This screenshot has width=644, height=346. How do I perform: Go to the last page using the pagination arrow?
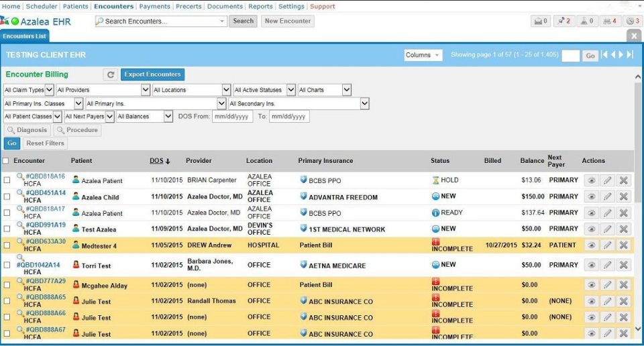(x=630, y=55)
